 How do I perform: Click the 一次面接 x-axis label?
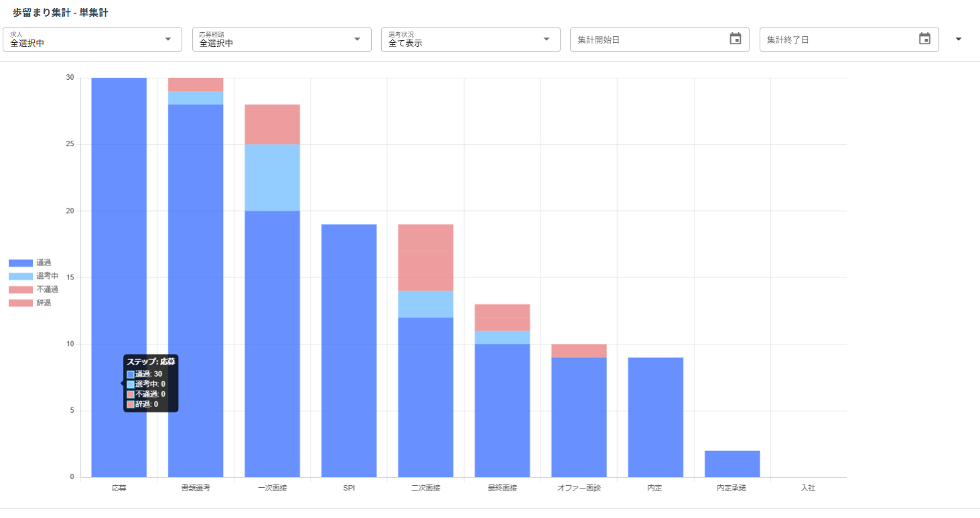pos(272,488)
